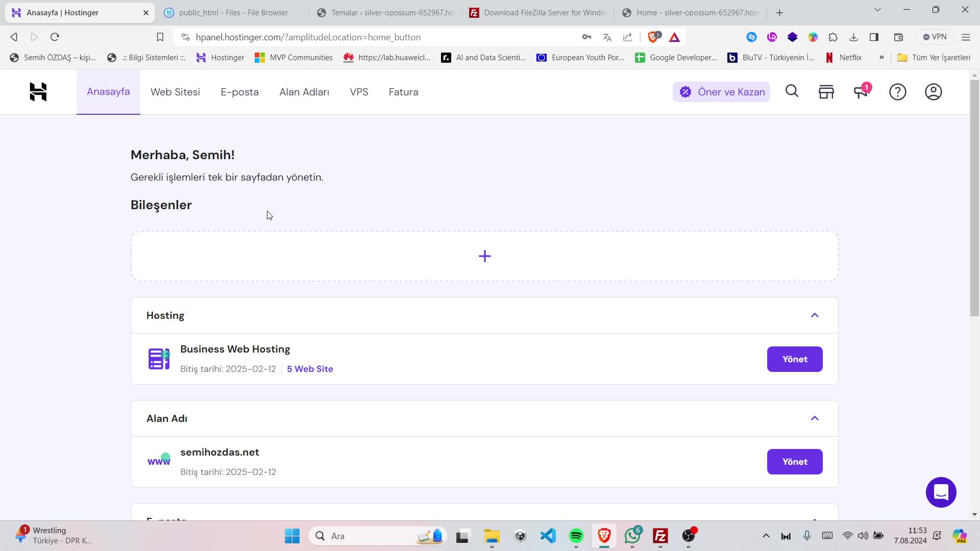Toggle the browser sidebar panel icon
980x551 pixels.
pyautogui.click(x=874, y=37)
